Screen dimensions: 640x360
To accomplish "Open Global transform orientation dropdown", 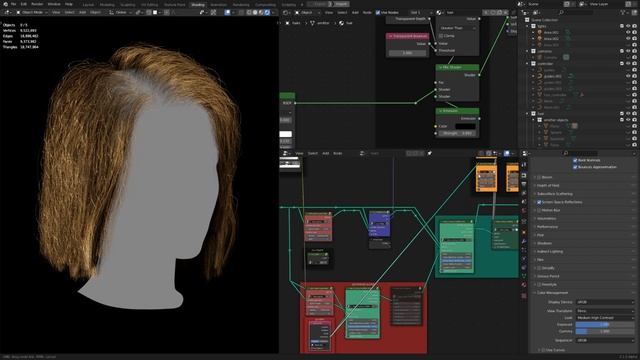I will (x=120, y=13).
